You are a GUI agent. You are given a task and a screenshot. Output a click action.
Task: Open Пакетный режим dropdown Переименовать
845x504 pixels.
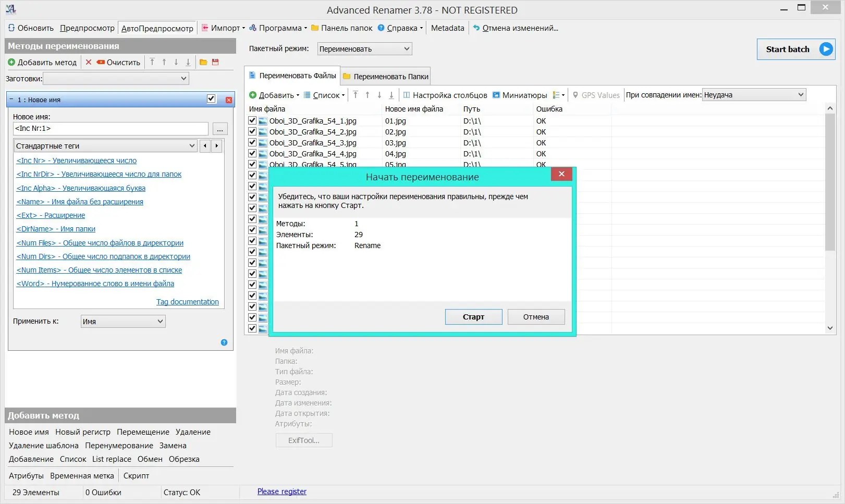coord(364,49)
